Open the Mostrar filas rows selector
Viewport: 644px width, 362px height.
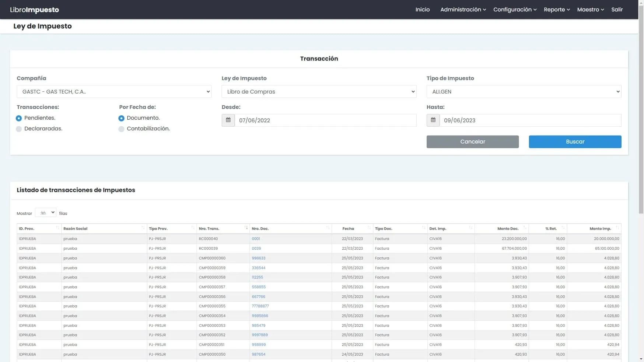coord(46,212)
